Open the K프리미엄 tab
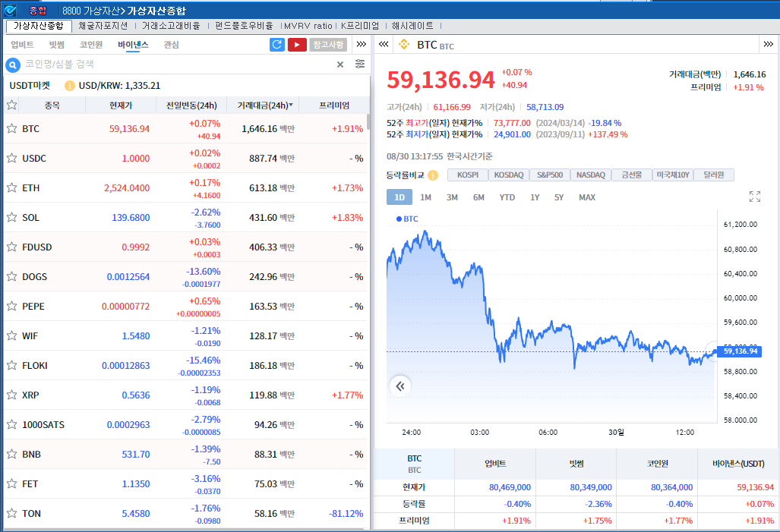 (x=360, y=26)
